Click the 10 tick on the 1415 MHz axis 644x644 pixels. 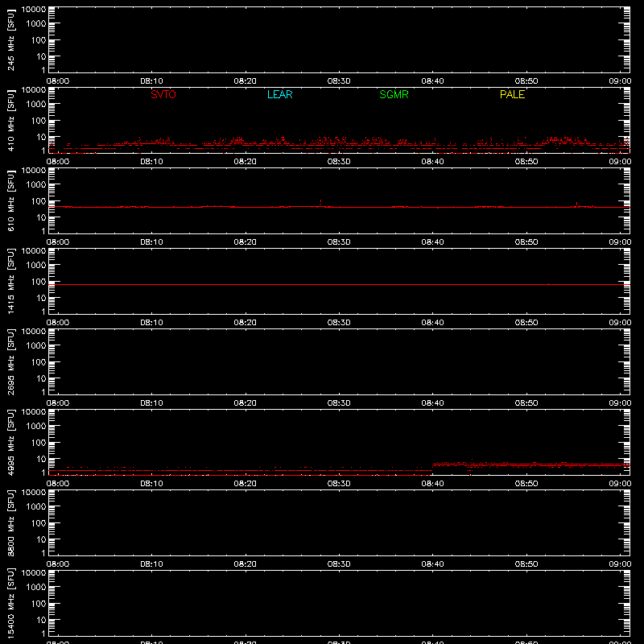42,298
